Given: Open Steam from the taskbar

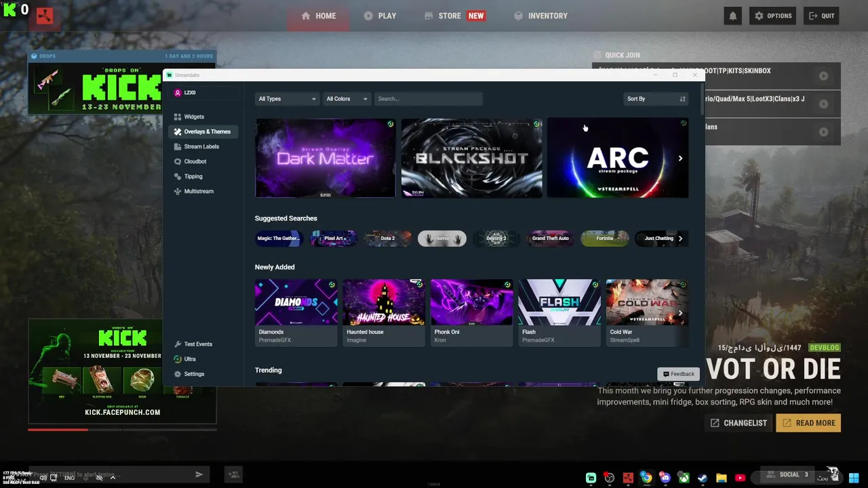Looking at the screenshot, I should pos(703,478).
